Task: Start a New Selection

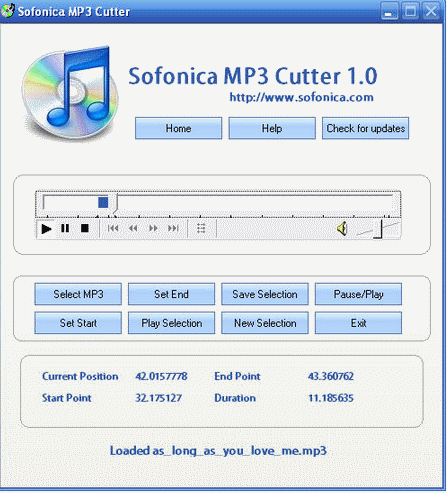Action: [265, 323]
